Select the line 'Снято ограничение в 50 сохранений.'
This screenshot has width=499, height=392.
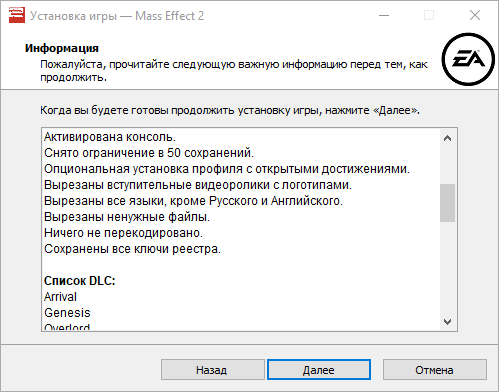pos(149,153)
